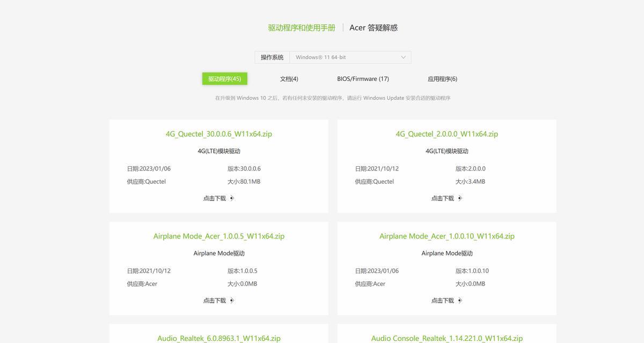The image size is (644, 343).
Task: Click download arrow icon for Airplane Mode 1.0.0.5
Action: pos(232,301)
